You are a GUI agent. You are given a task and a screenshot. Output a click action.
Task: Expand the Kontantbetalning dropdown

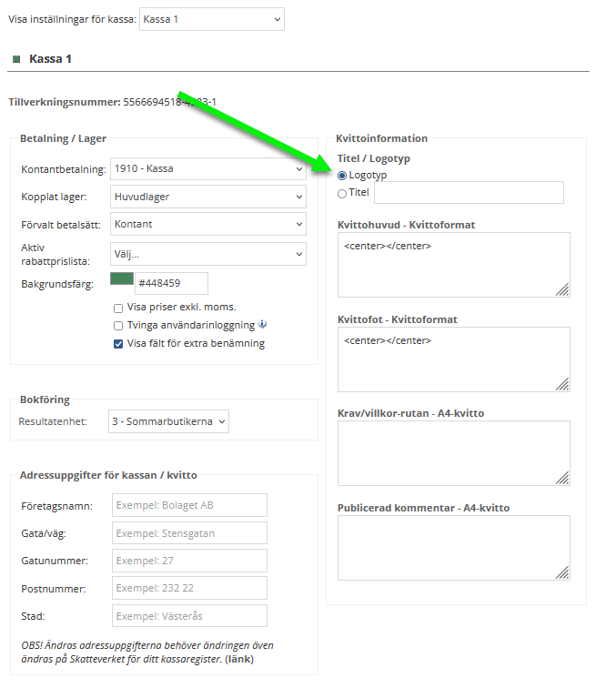(x=207, y=169)
